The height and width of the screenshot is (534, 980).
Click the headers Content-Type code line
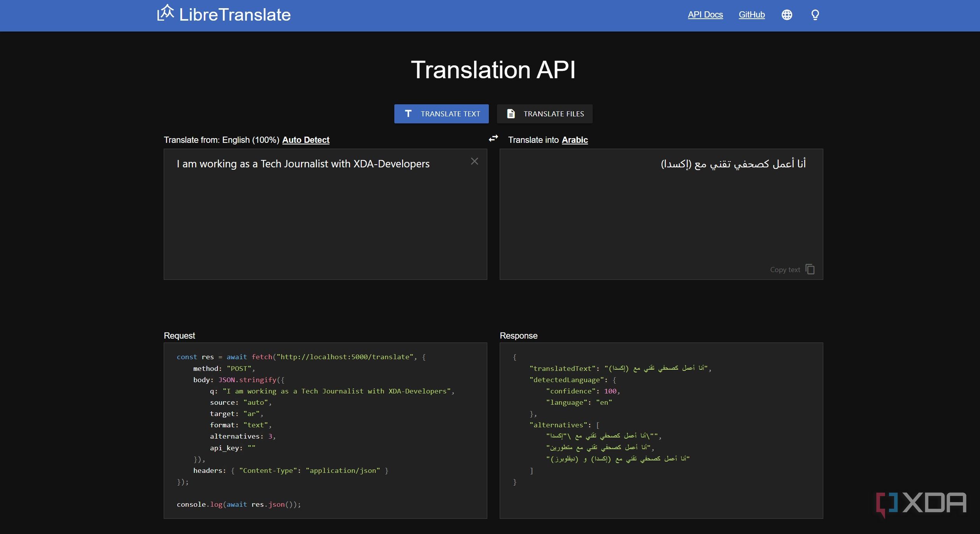tap(291, 471)
